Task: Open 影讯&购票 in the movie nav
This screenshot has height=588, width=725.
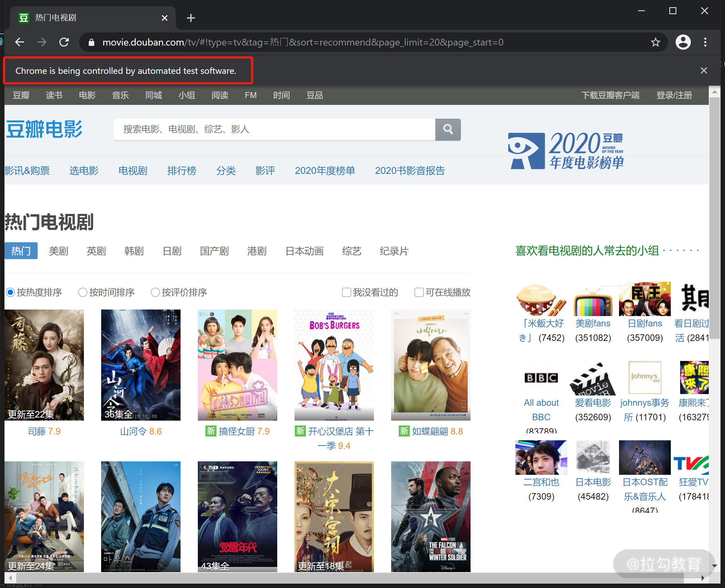Action: (x=27, y=170)
